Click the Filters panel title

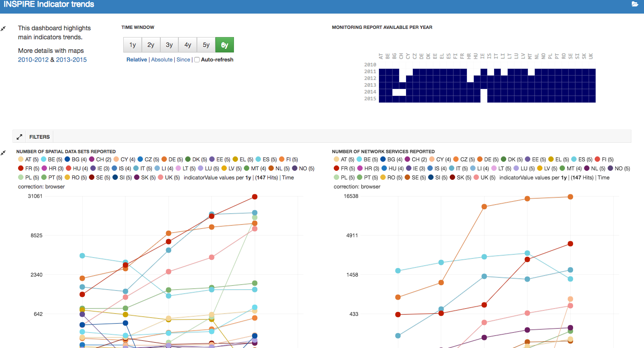[40, 136]
